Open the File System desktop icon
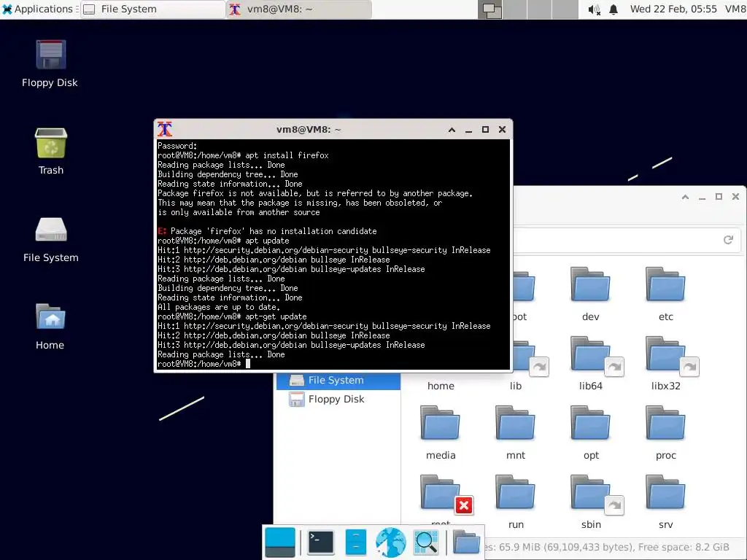The height and width of the screenshot is (560, 747). [x=50, y=239]
